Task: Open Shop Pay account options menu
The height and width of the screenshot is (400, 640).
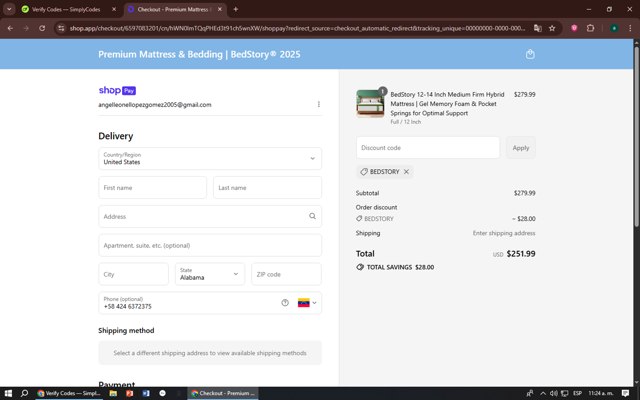Action: point(319,104)
